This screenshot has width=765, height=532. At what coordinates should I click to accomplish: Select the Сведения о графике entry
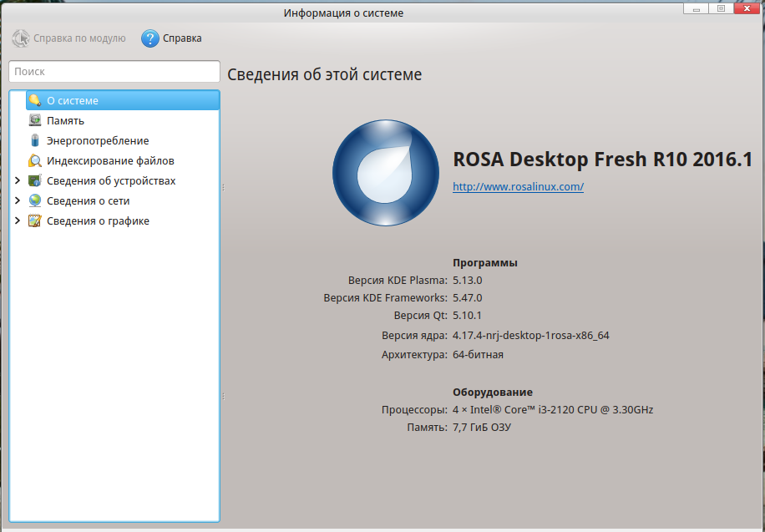pyautogui.click(x=98, y=220)
